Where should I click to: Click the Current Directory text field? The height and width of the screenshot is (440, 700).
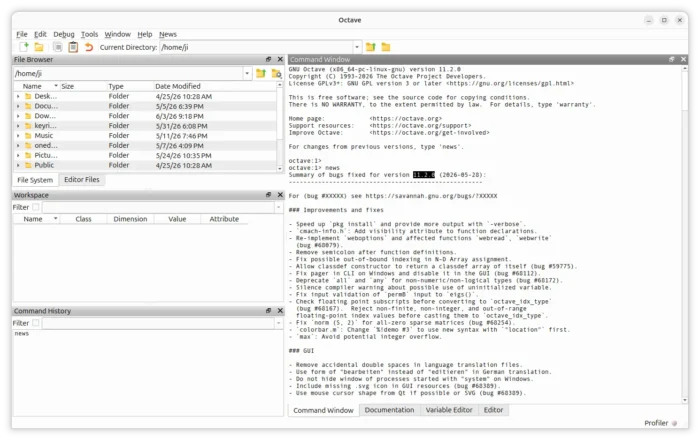click(256, 47)
